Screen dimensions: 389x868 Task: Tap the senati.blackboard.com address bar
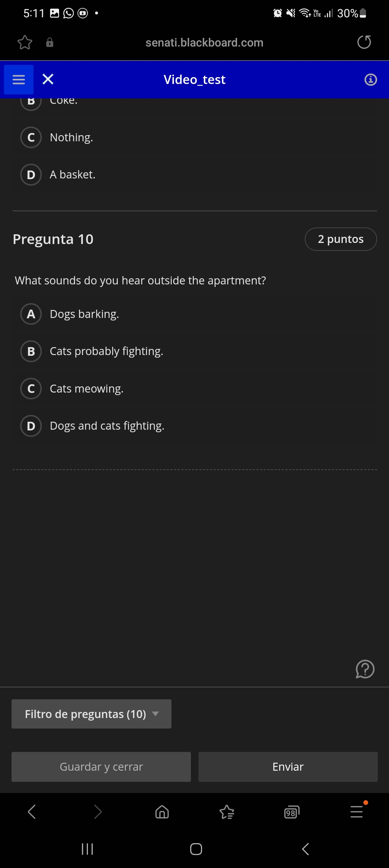(x=205, y=42)
